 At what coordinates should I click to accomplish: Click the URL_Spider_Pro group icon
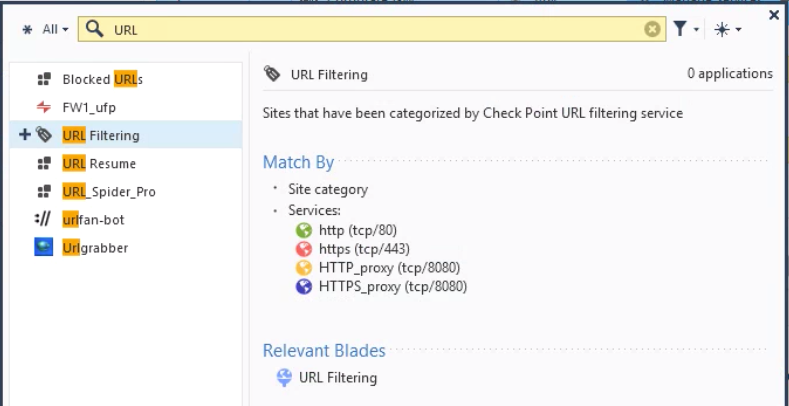[x=44, y=192]
